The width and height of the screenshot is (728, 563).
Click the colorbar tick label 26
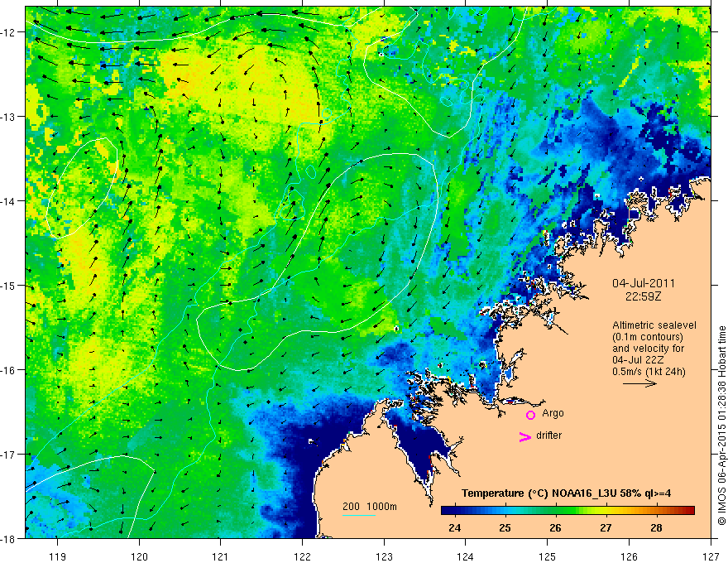pos(555,528)
